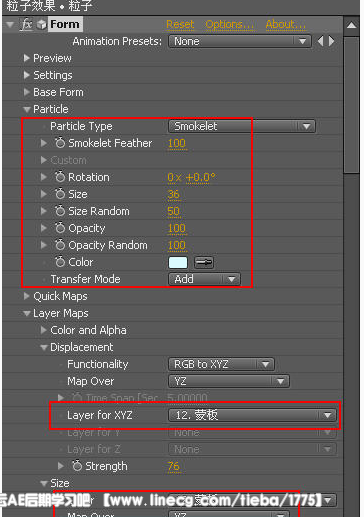
Task: Expand the Preview group
Action: pos(27,58)
